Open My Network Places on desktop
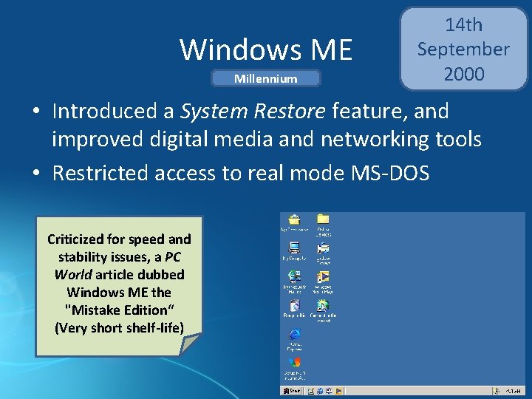This screenshot has height=399, width=532. [295, 282]
